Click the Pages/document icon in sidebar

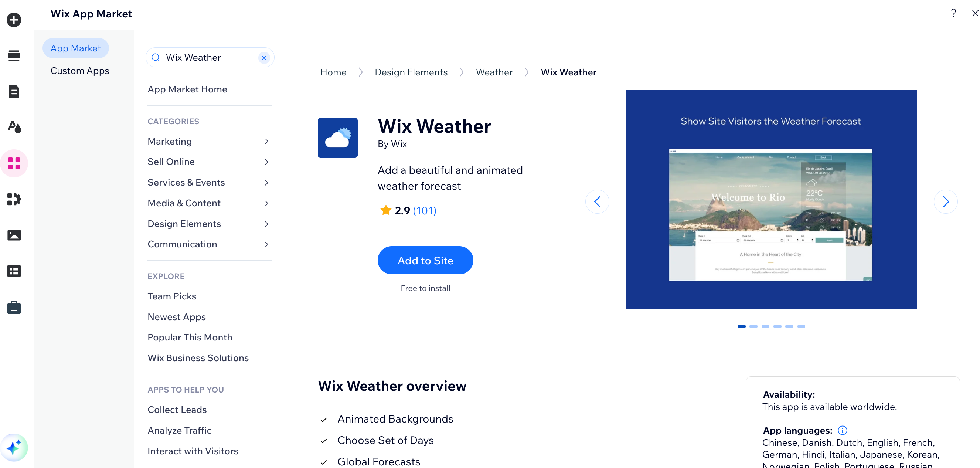(14, 92)
